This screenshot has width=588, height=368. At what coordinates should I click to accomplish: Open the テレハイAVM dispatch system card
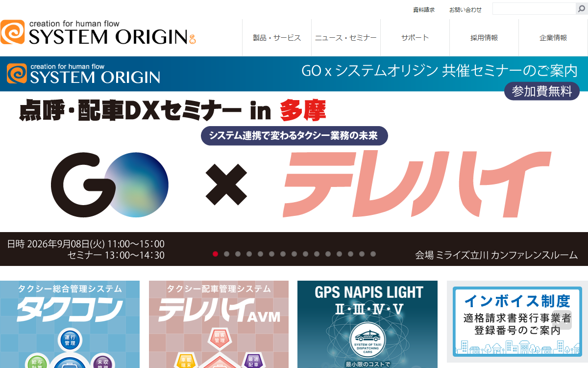[219, 324]
